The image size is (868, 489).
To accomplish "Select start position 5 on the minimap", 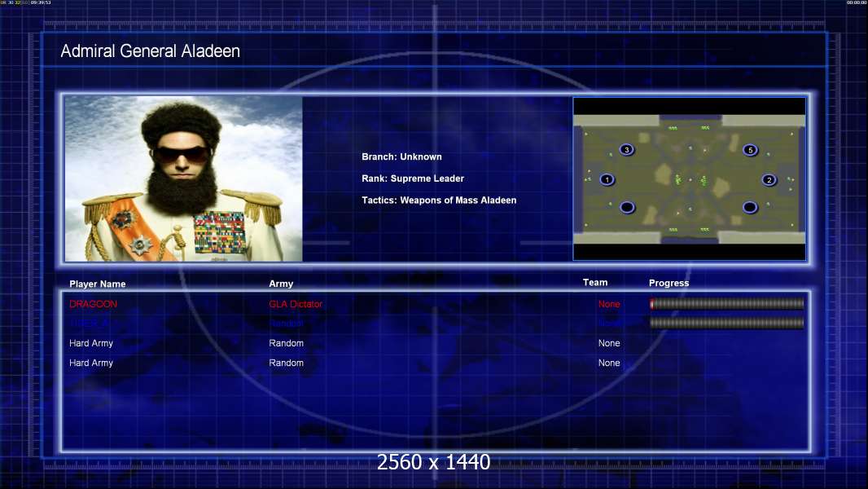I will (x=750, y=150).
